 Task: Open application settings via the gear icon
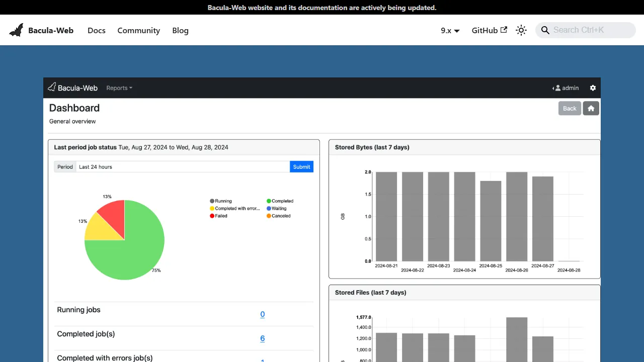click(x=592, y=88)
